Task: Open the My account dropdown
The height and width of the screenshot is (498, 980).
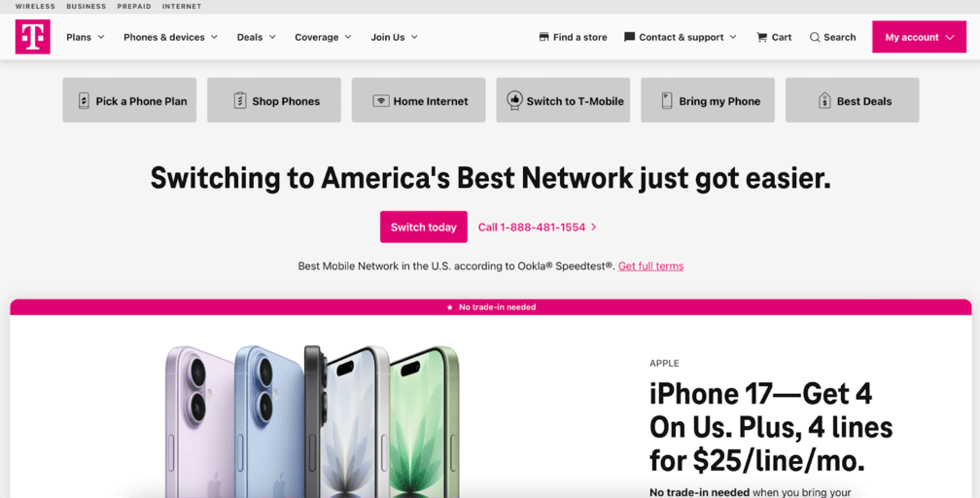Action: [x=920, y=37]
